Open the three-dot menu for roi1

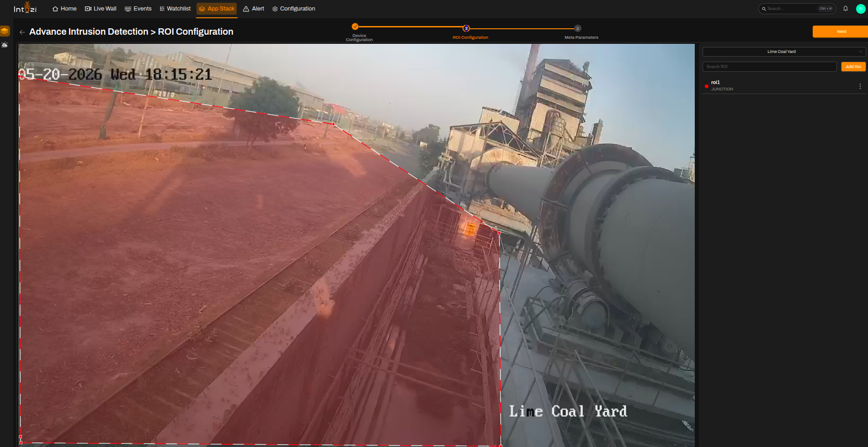(860, 86)
